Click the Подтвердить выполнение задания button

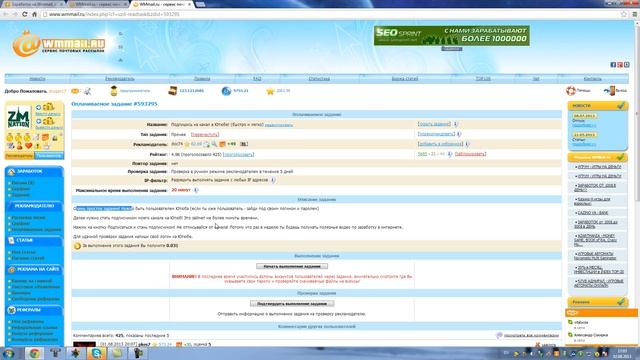[292, 304]
